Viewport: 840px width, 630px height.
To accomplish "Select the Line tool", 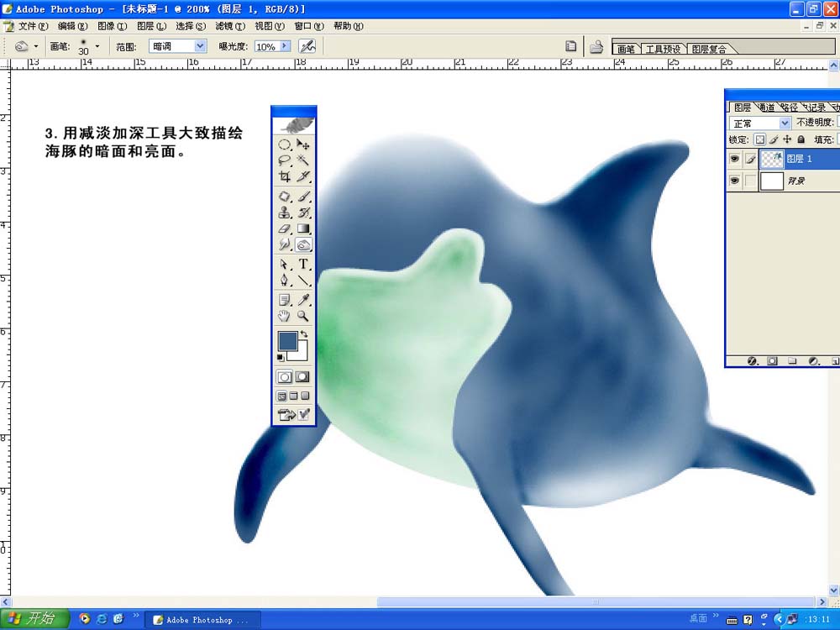I will click(x=303, y=280).
